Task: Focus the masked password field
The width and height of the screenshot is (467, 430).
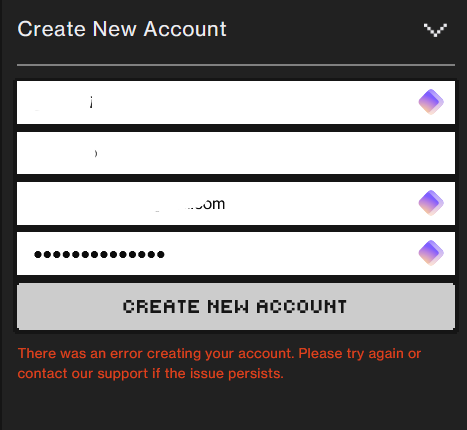Action: click(x=236, y=253)
